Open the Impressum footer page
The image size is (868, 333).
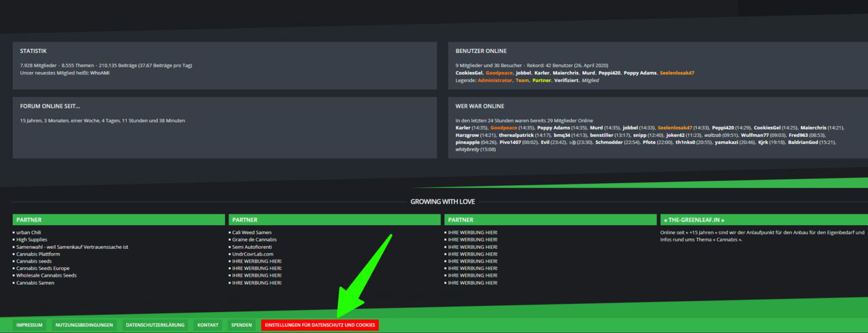29,325
